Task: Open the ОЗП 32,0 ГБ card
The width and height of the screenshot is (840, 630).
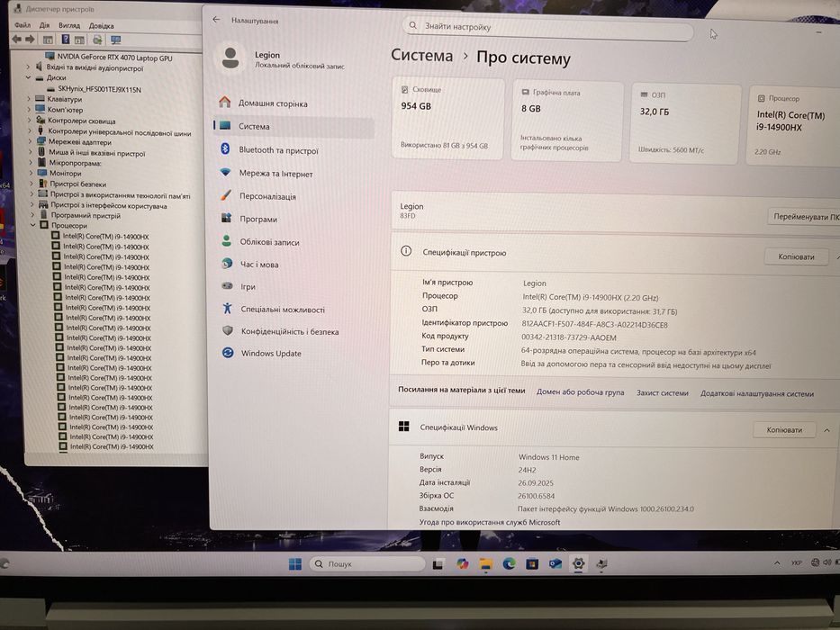Action: click(x=686, y=124)
